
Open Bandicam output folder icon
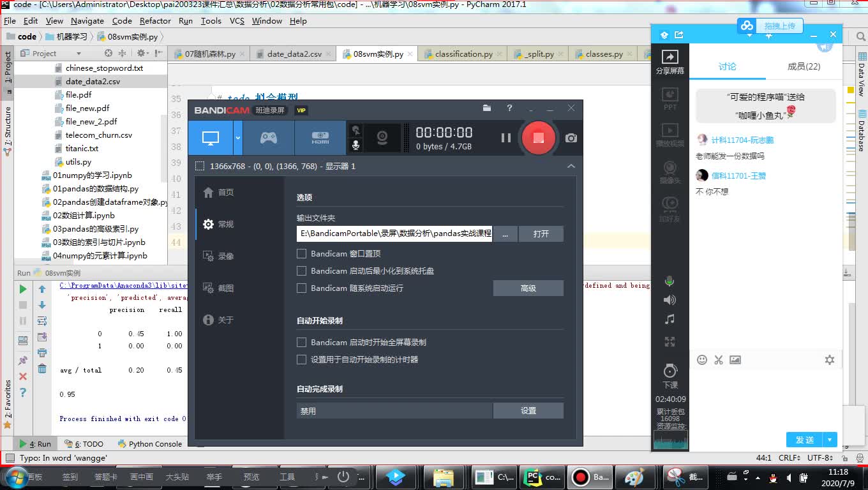pyautogui.click(x=487, y=108)
